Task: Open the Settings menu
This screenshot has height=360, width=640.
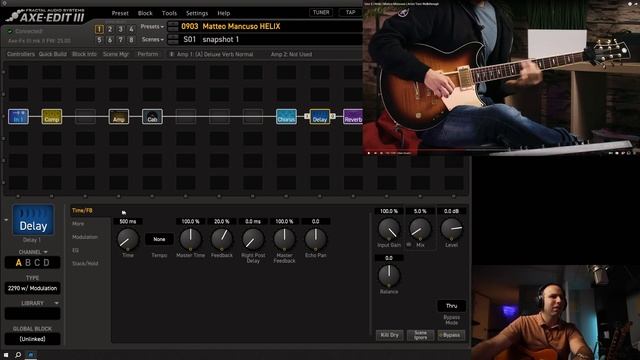Action: (197, 13)
